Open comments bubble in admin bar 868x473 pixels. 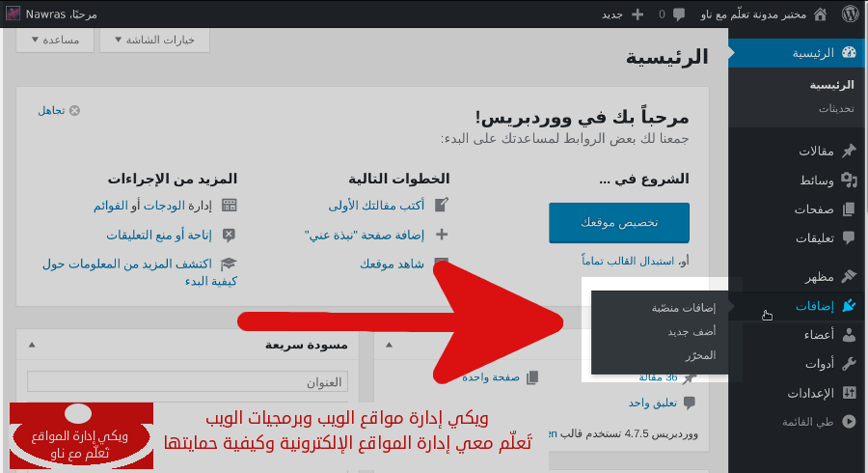click(679, 14)
